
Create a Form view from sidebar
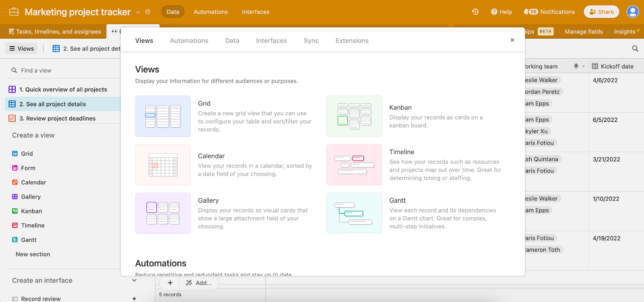[x=24, y=168]
